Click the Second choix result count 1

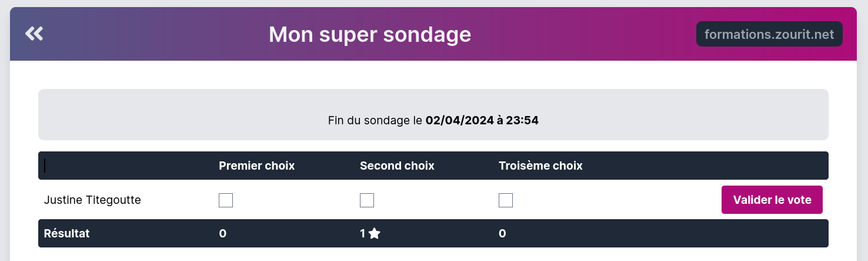tap(363, 234)
